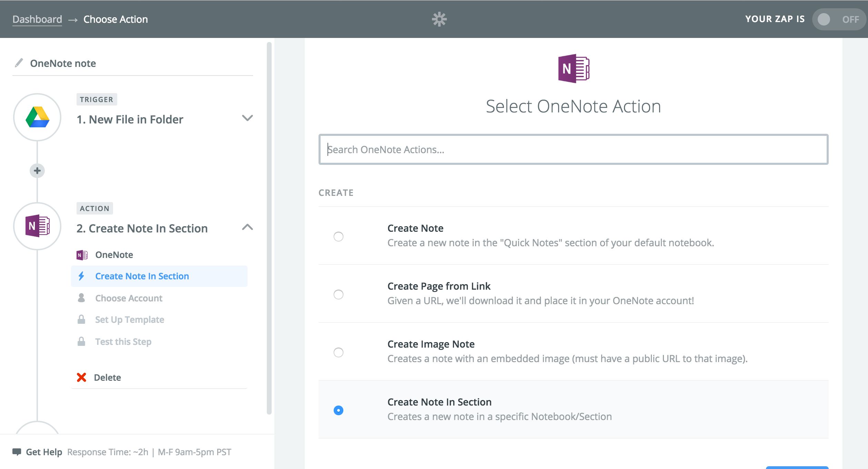Go to Dashboard via breadcrumb link
868x469 pixels.
tap(37, 19)
